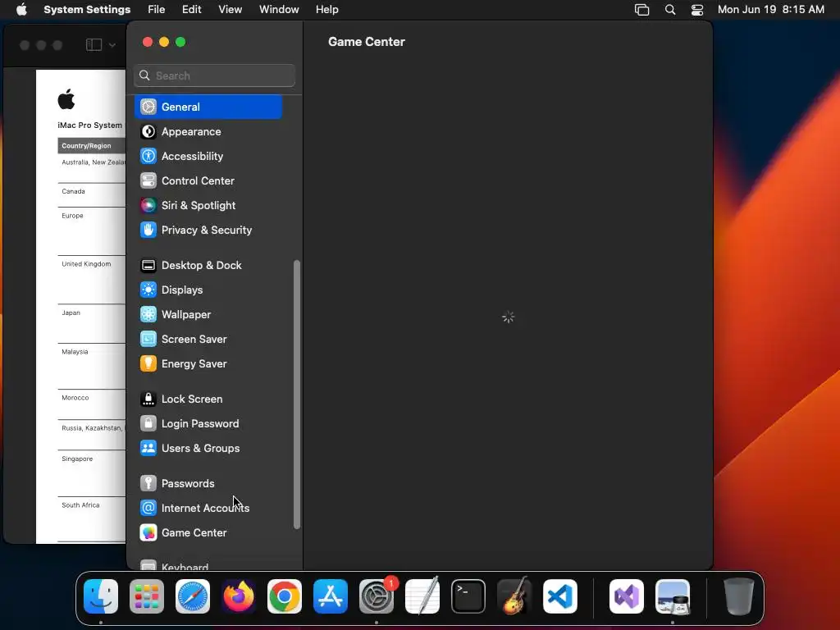Open Privacy & Security pane
The image size is (840, 630).
(x=208, y=230)
